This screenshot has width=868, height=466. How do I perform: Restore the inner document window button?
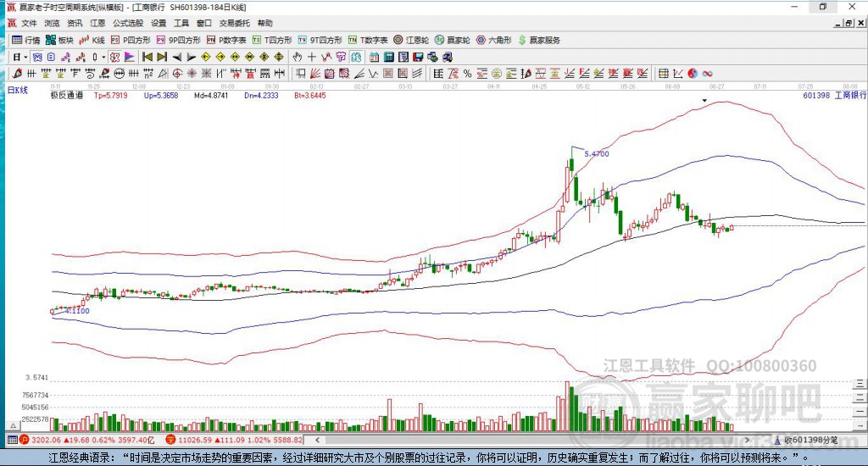click(x=849, y=23)
